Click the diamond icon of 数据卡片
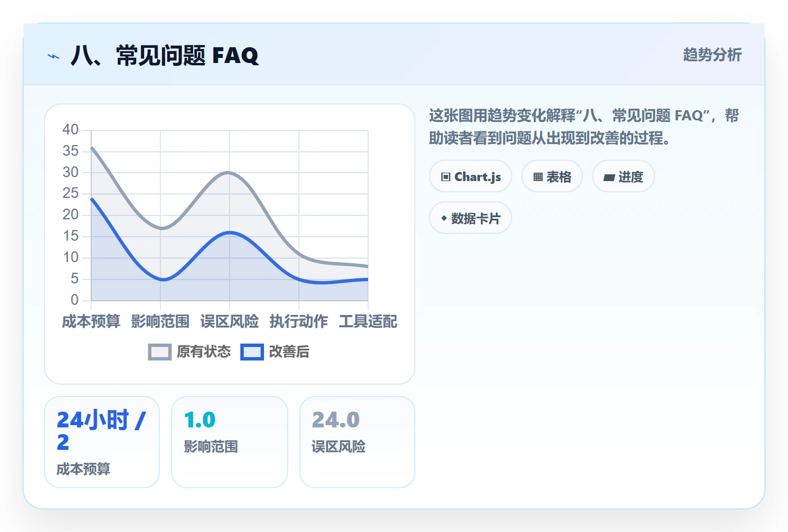Viewport: 788px width, 532px height. click(x=444, y=218)
